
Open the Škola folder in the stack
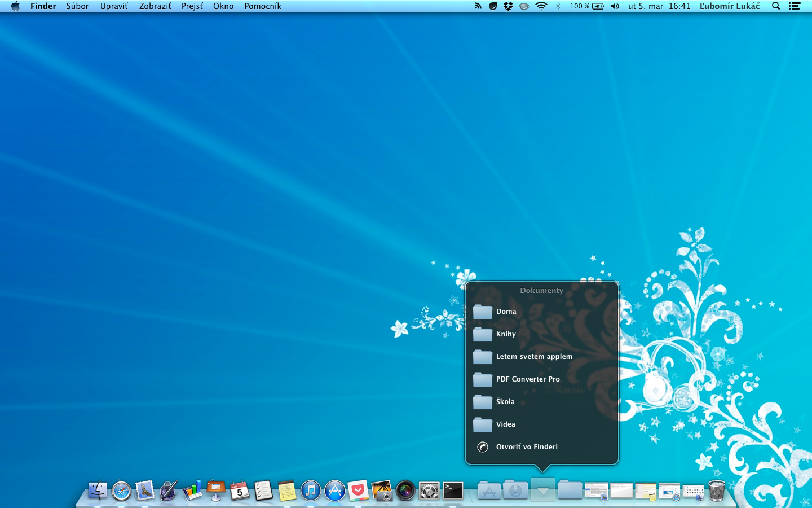pos(505,401)
